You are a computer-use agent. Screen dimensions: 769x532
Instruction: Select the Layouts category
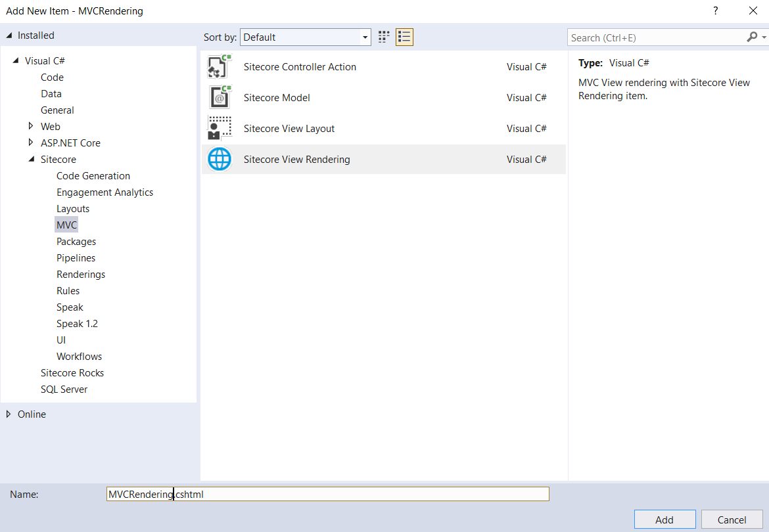(73, 209)
